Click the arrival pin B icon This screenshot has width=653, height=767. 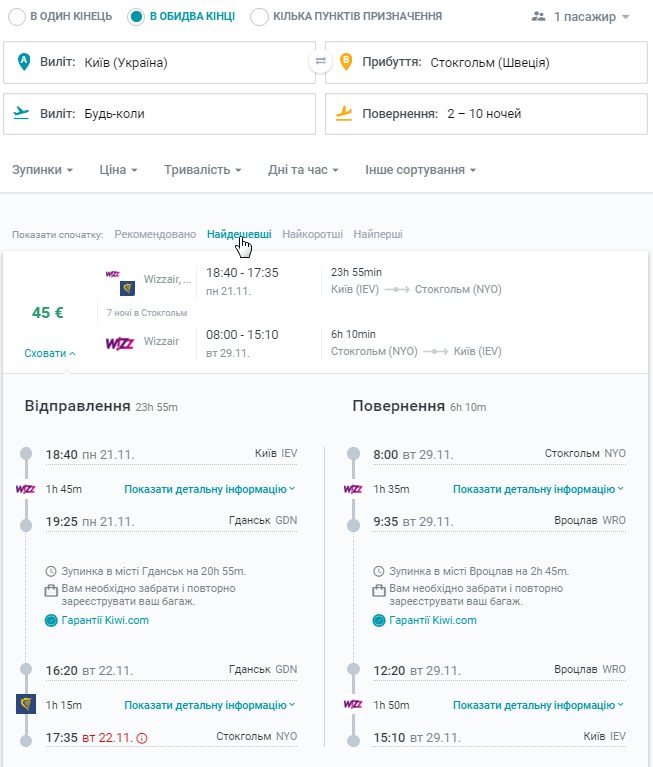tap(346, 62)
